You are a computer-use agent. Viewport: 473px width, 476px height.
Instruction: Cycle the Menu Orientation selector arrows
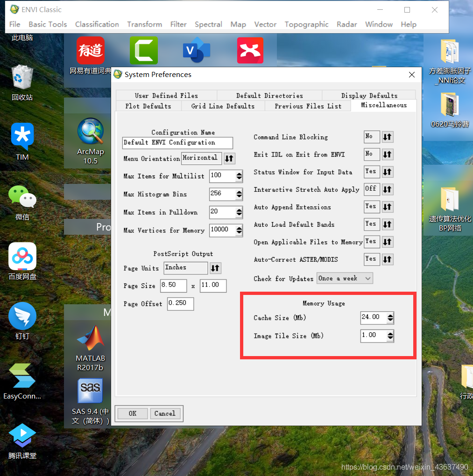point(229,159)
